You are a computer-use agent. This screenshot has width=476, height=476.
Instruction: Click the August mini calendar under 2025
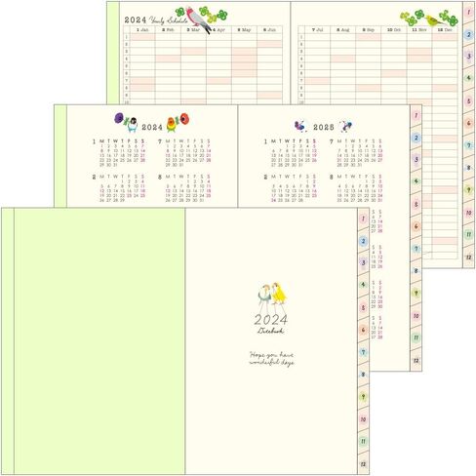[x=357, y=188]
